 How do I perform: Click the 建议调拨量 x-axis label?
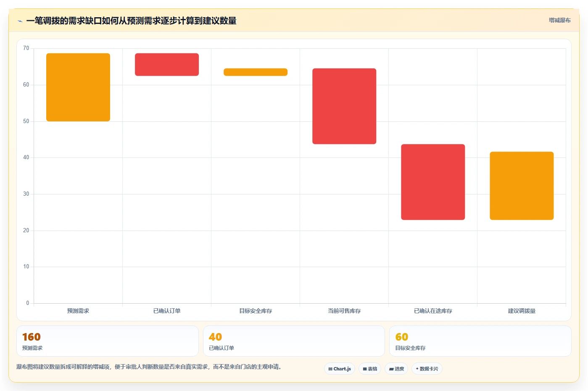pyautogui.click(x=522, y=311)
